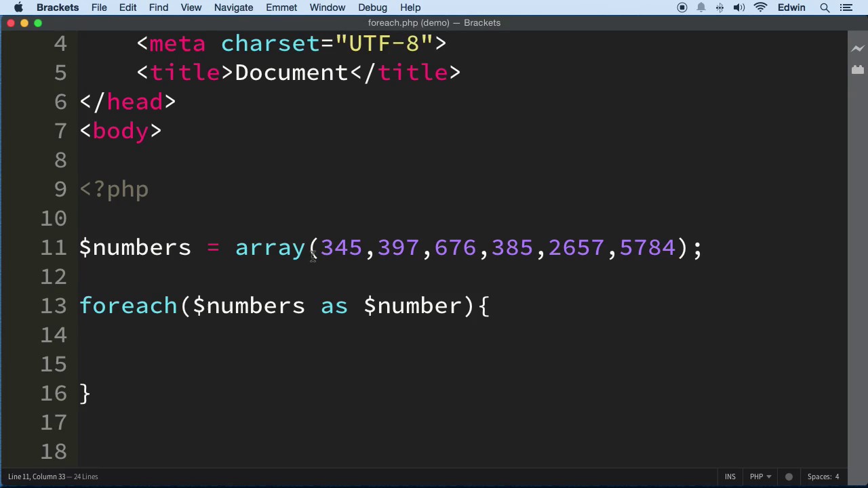Open the Navigate menu

(x=233, y=7)
